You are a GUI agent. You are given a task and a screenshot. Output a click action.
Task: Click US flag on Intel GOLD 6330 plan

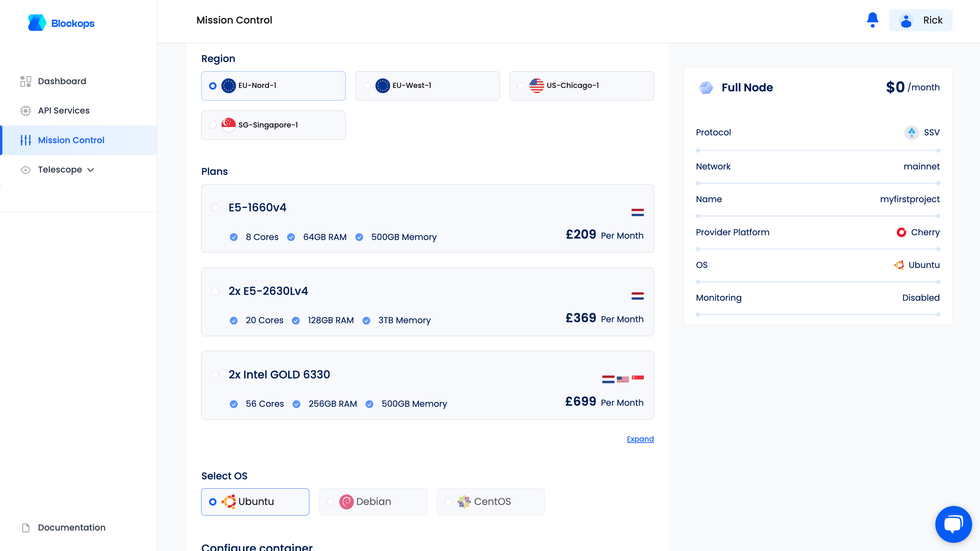pos(623,379)
